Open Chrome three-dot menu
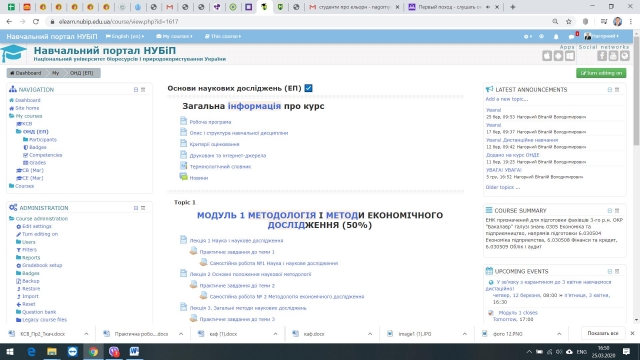Screen dimensions: 640x360 631,22
